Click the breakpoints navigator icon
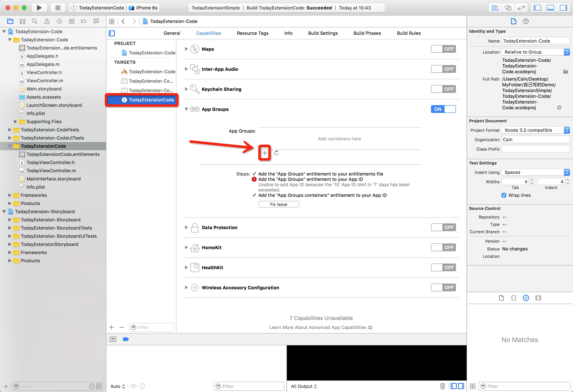This screenshot has width=573, height=392. point(84,21)
